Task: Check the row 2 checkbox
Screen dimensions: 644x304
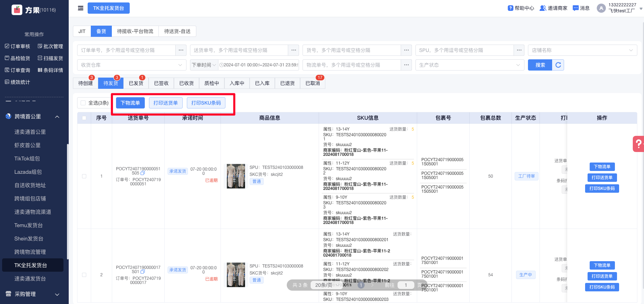Action: click(84, 275)
